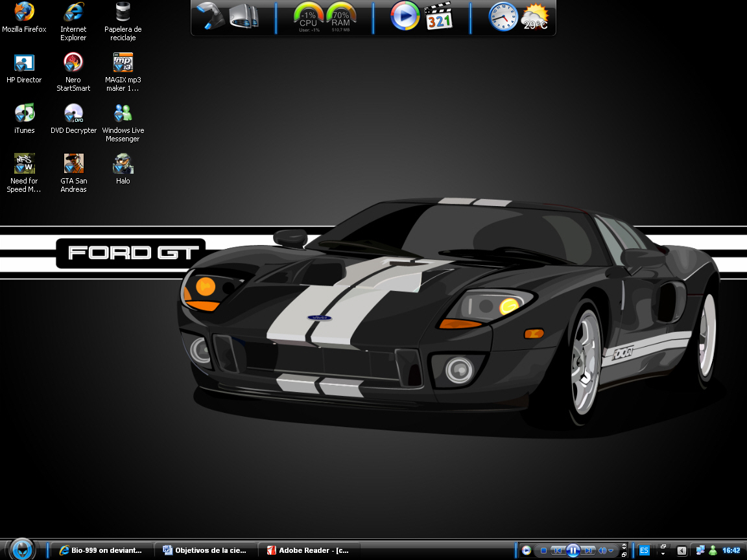Open the 29°C weather widget
The image size is (747, 560).
[536, 17]
